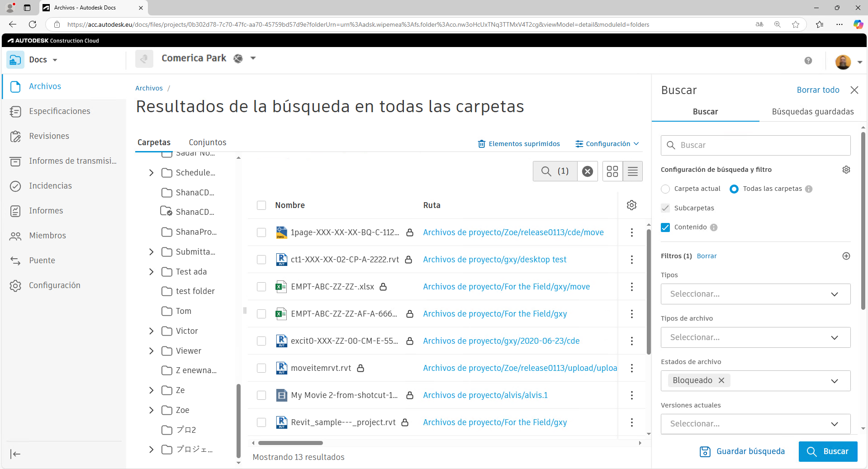The height and width of the screenshot is (469, 868).
Task: Open search settings gear icon
Action: (846, 170)
